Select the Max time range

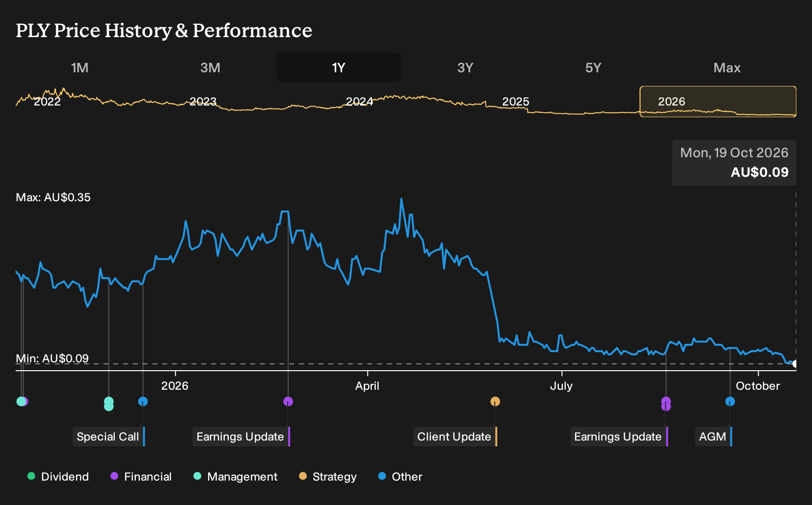pyautogui.click(x=727, y=67)
